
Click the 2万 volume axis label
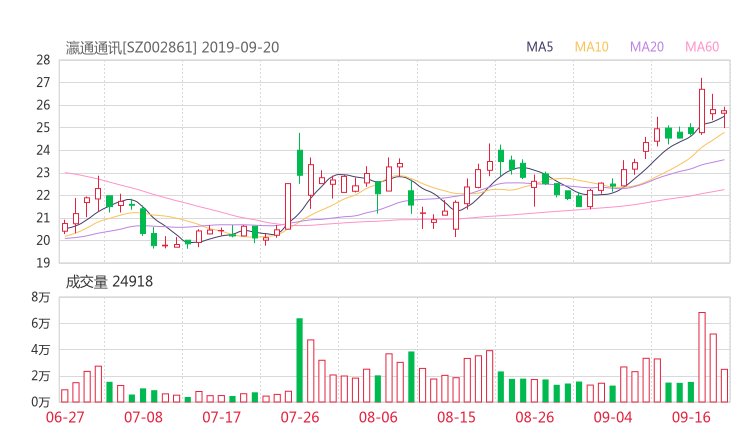[41, 376]
